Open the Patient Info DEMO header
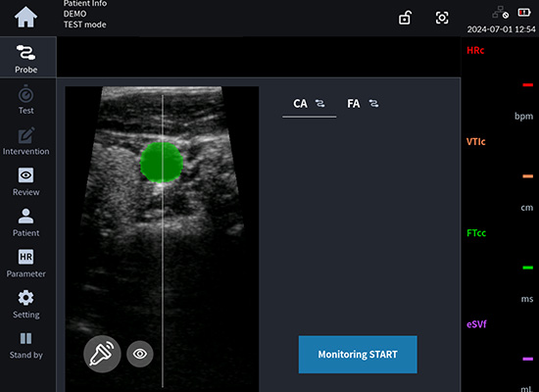This screenshot has width=539, height=392. tap(85, 14)
